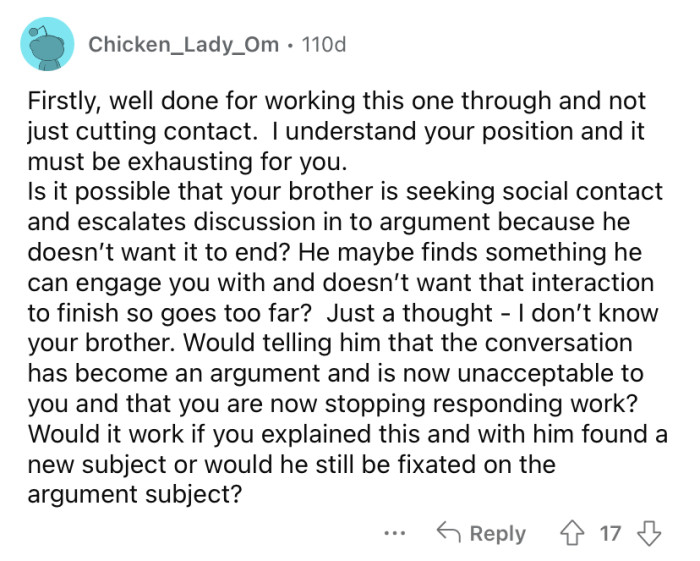Open the commenter's Snoo avatar
Viewport: 700px width, 561px height.
pyautogui.click(x=47, y=45)
